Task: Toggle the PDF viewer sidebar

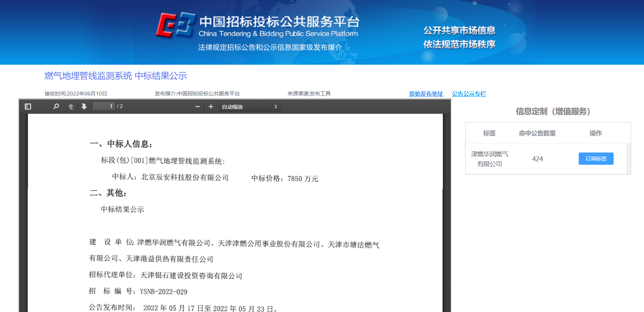Action: point(28,107)
